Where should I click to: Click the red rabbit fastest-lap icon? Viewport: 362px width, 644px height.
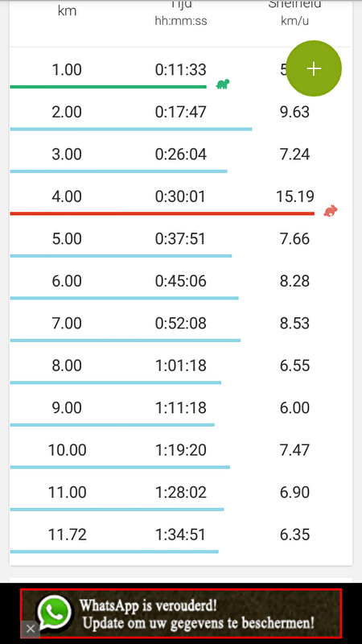(x=331, y=211)
